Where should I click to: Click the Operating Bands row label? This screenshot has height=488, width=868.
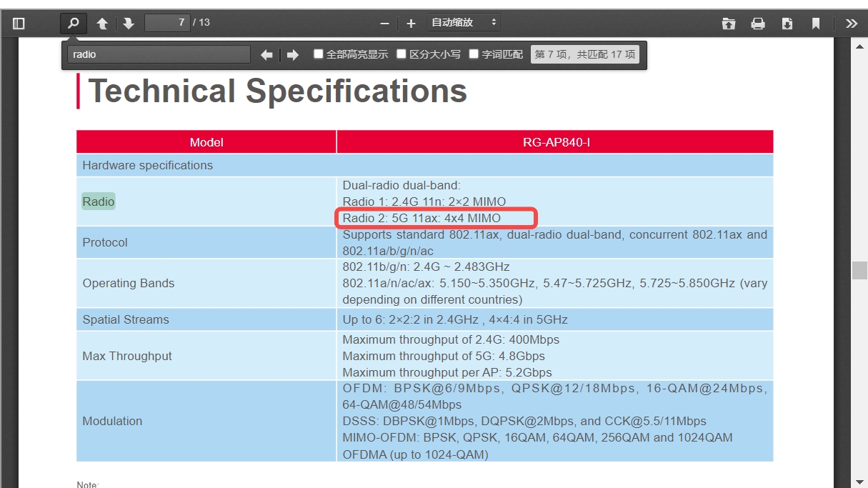point(129,283)
